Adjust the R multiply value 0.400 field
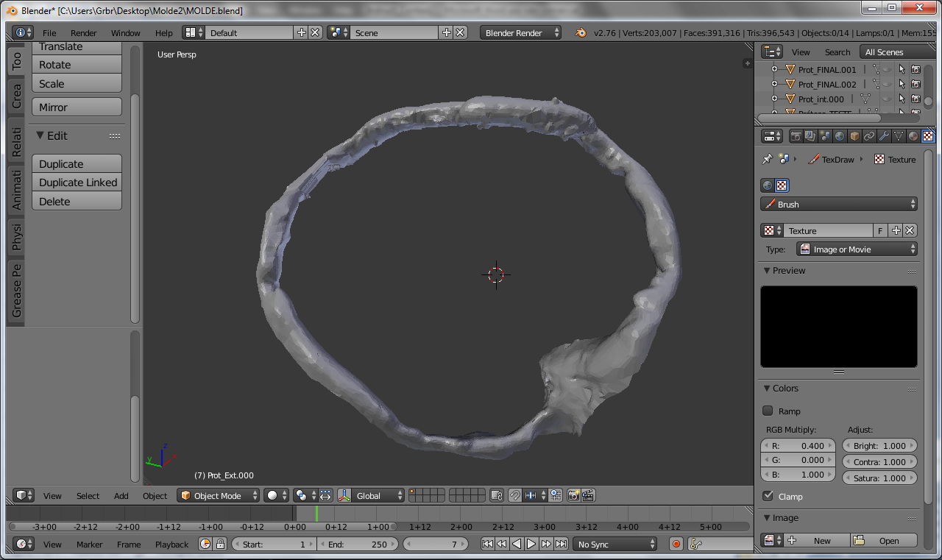This screenshot has width=942, height=560. click(x=798, y=446)
